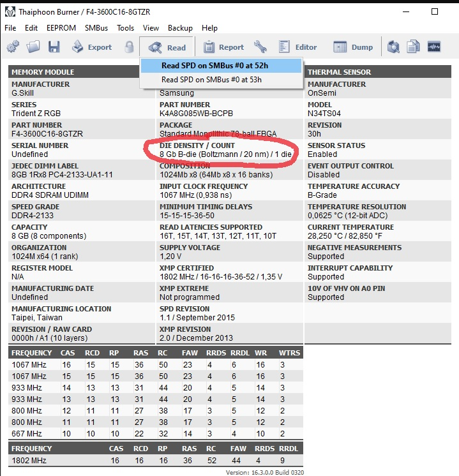Click the Taipei, Taiwan location value

click(37, 318)
